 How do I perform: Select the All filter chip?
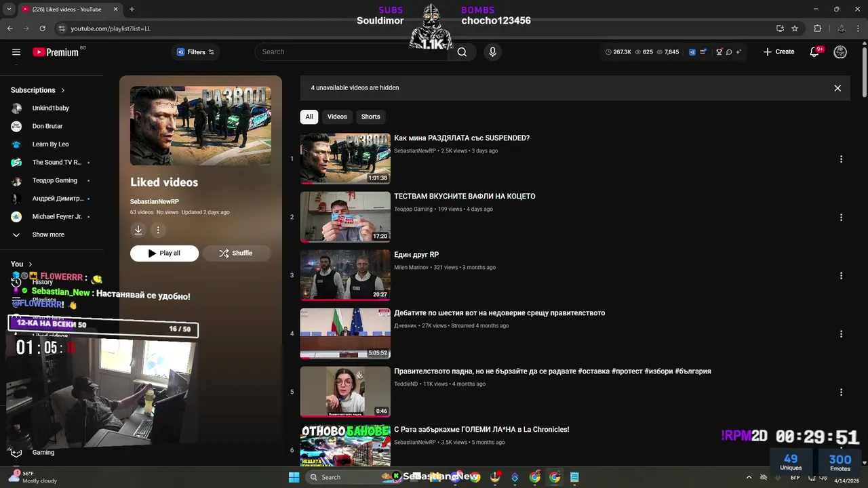click(309, 117)
